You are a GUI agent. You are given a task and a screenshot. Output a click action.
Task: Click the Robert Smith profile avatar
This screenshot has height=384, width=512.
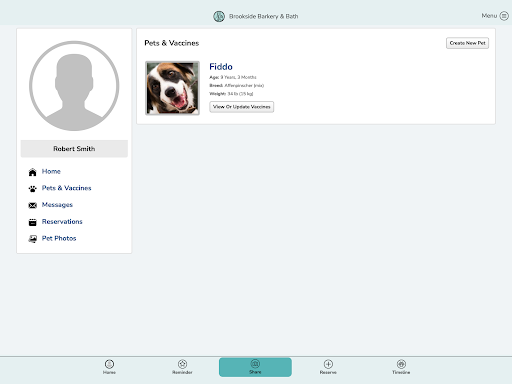click(x=74, y=86)
